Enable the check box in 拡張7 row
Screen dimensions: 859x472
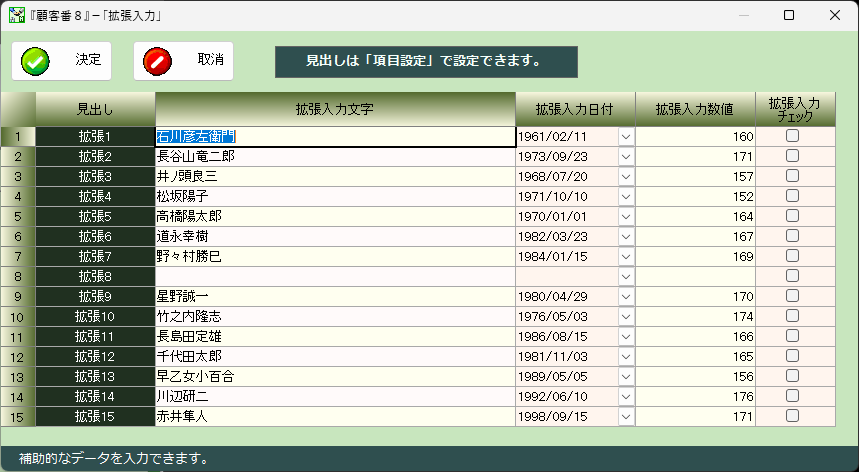tap(792, 256)
